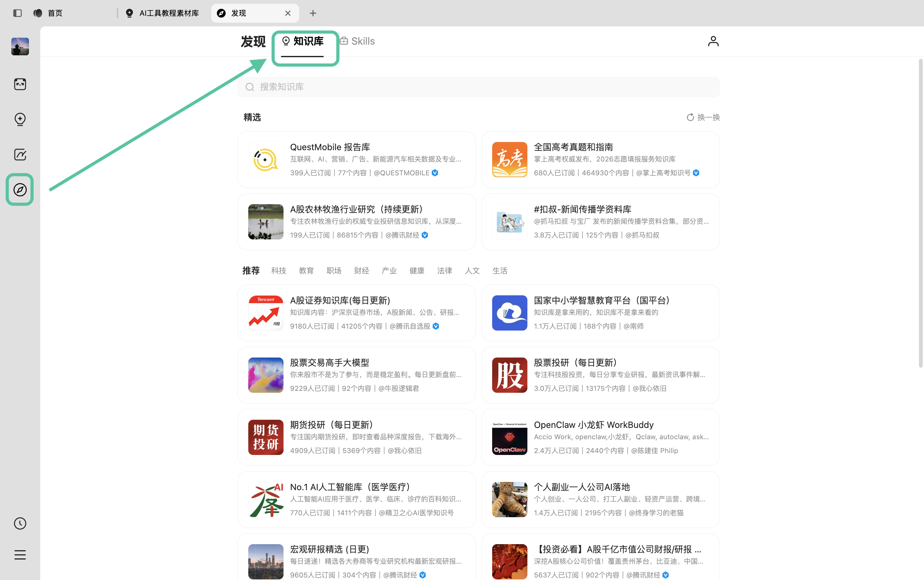The height and width of the screenshot is (580, 924).
Task: Click the @南师 author name
Action: tap(634, 326)
